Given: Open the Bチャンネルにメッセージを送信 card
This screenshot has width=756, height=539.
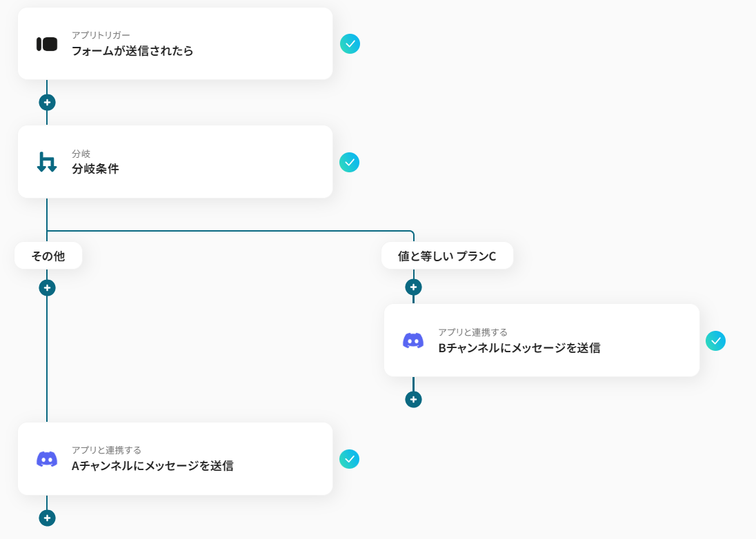Looking at the screenshot, I should [x=541, y=340].
